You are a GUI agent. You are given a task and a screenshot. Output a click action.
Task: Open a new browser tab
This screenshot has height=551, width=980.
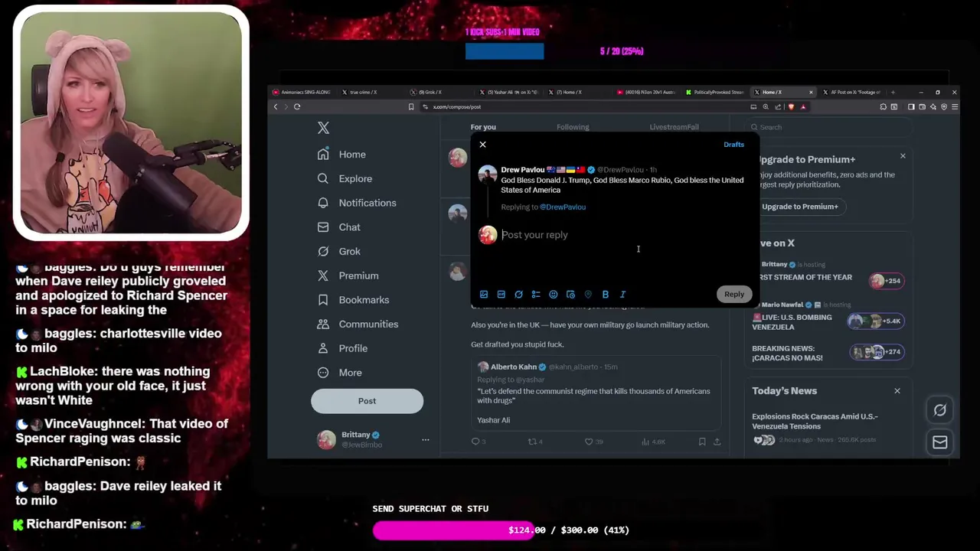893,93
